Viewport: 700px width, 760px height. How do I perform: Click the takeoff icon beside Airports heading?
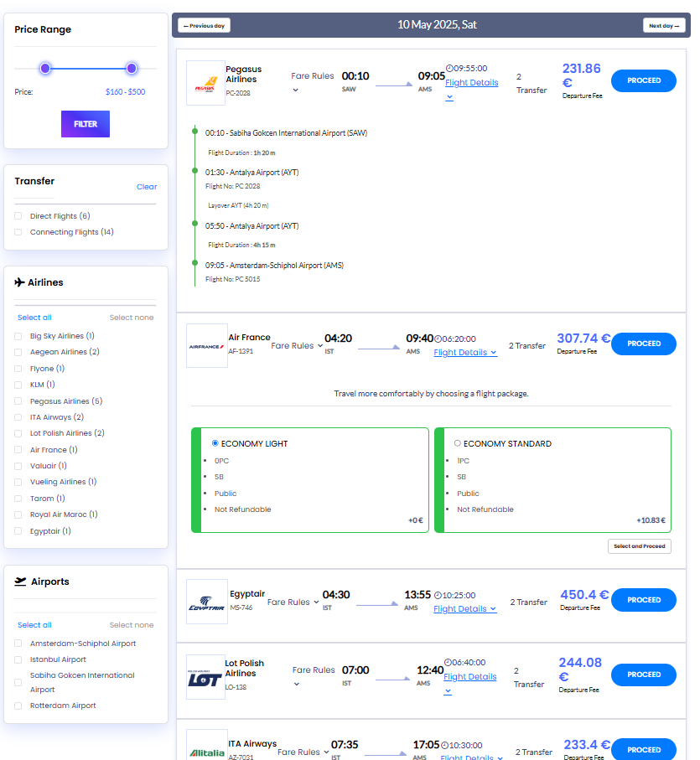point(20,582)
